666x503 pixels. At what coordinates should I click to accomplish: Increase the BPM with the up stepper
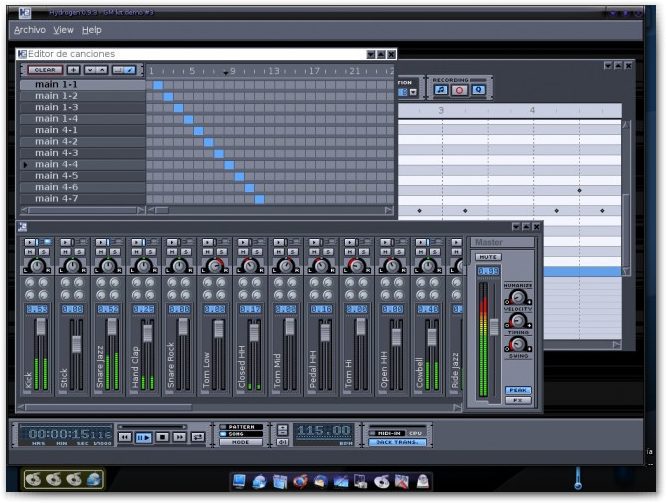coord(282,428)
